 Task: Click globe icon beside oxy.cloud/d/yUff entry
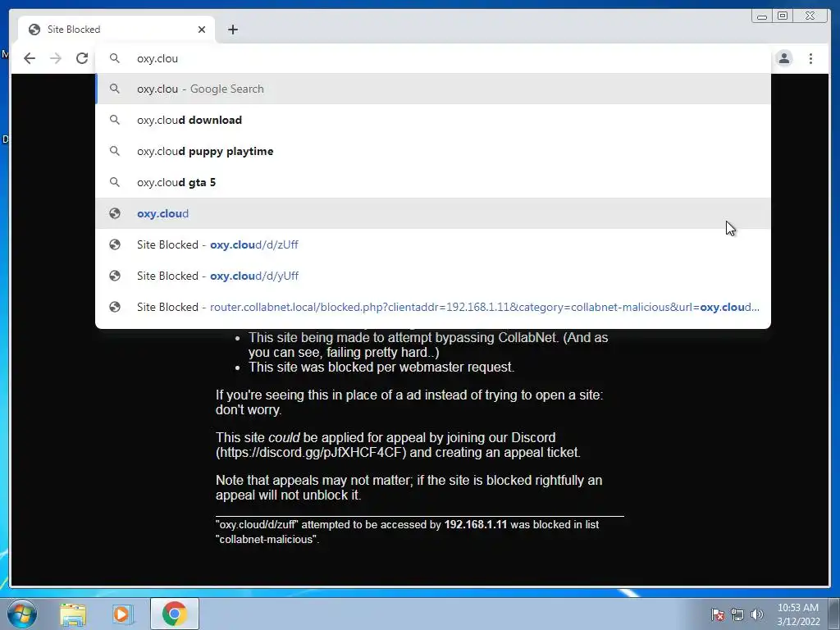(115, 276)
